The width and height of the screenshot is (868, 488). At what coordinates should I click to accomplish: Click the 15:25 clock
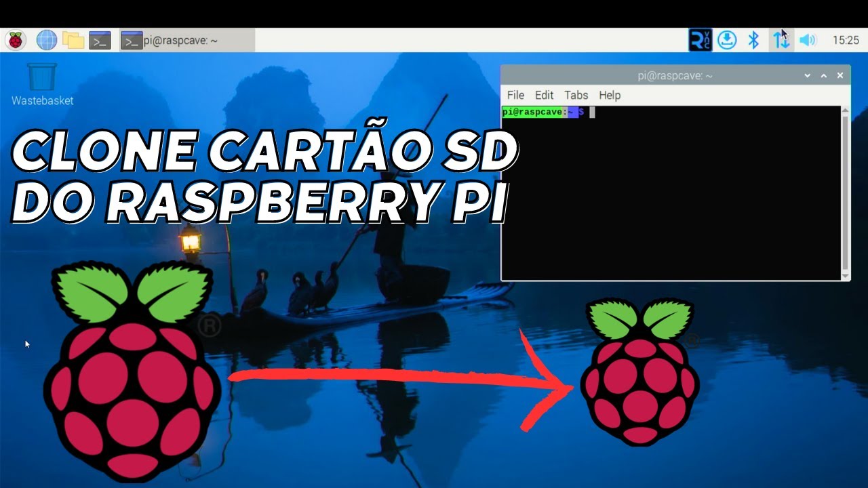click(x=846, y=40)
